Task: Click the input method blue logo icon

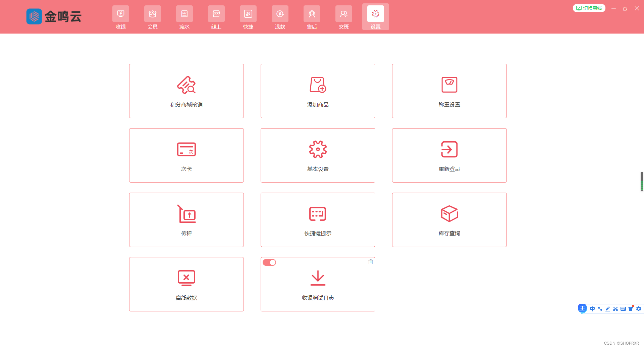Action: tap(582, 308)
